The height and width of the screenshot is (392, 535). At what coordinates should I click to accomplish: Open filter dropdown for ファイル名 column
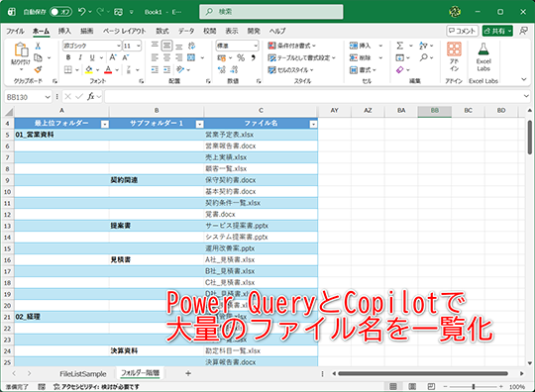(x=313, y=125)
